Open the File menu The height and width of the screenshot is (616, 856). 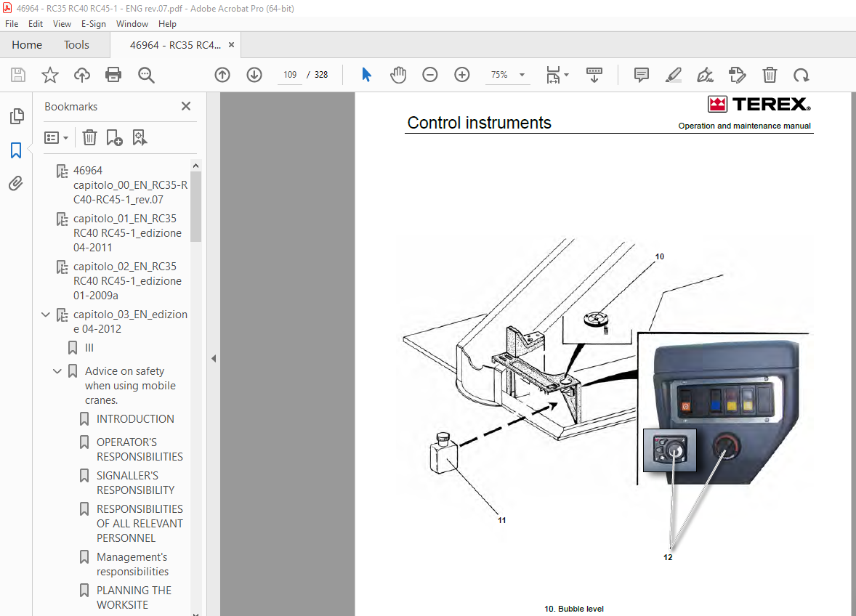[x=12, y=24]
